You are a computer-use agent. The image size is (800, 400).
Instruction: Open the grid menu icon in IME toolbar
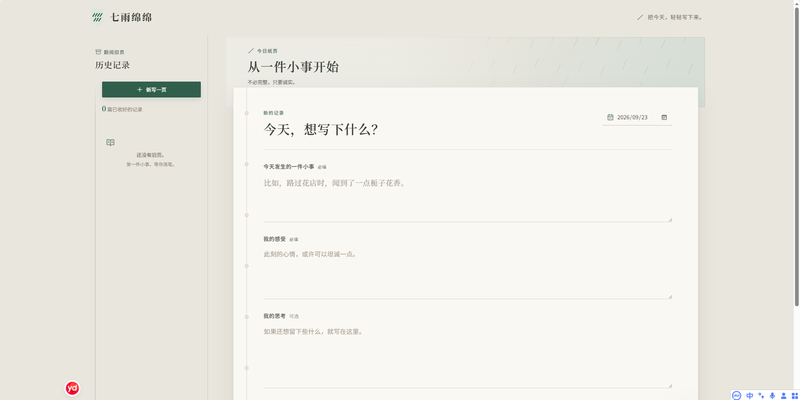pyautogui.click(x=794, y=395)
